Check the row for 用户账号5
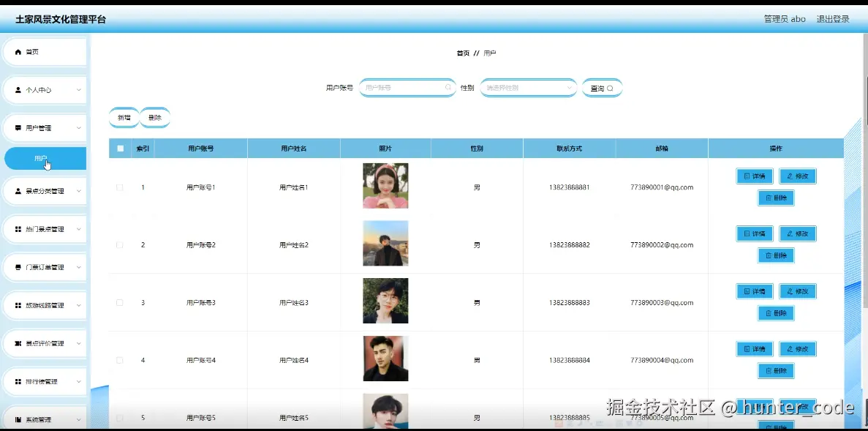Viewport: 868px width, 431px height. coord(120,418)
